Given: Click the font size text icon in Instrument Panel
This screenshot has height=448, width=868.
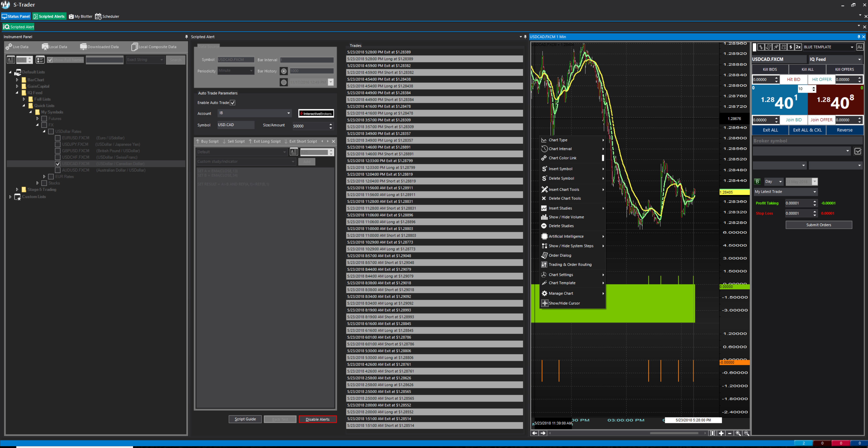Looking at the screenshot, I should (x=11, y=60).
